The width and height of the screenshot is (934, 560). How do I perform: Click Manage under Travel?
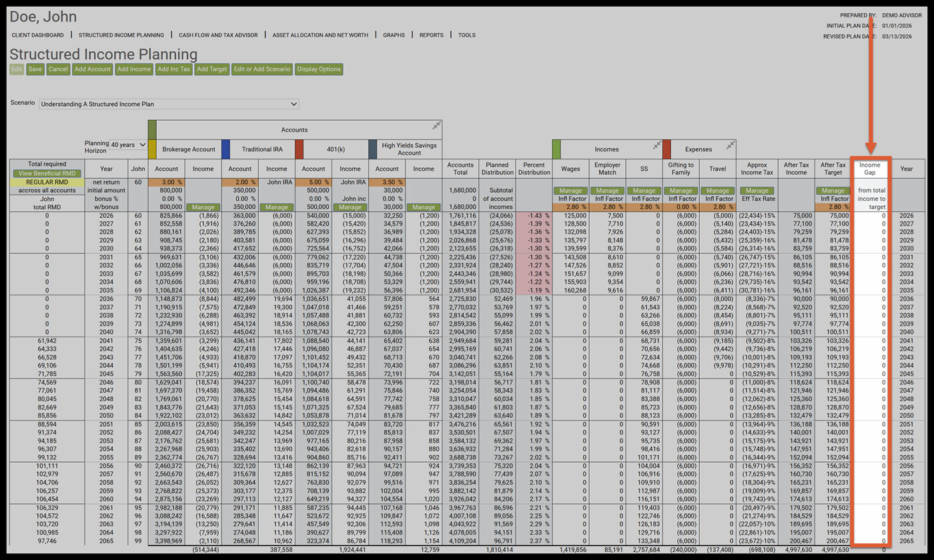[x=718, y=191]
